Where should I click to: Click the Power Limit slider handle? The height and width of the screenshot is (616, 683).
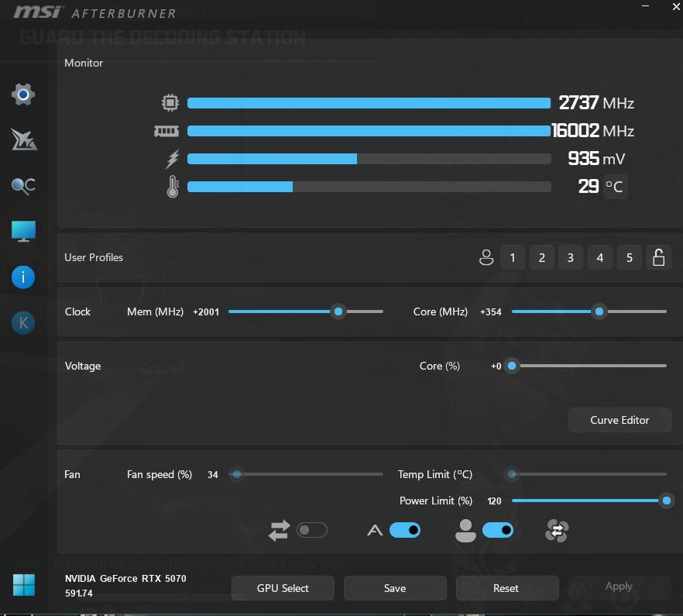[x=667, y=501]
